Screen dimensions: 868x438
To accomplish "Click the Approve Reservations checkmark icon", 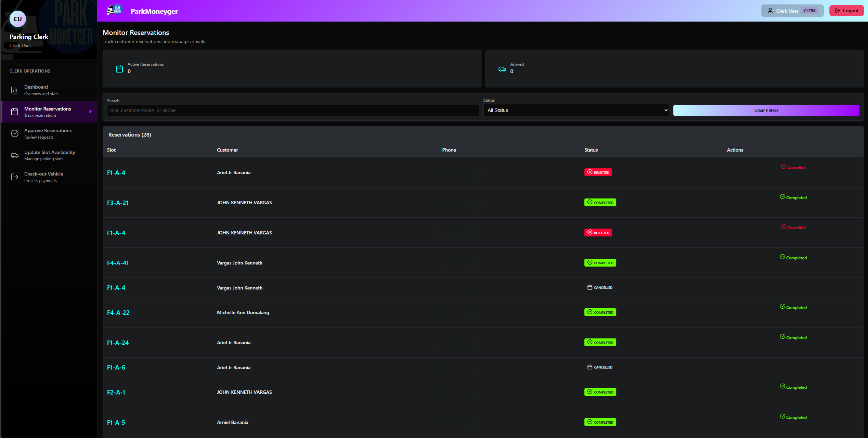I will coord(15,133).
